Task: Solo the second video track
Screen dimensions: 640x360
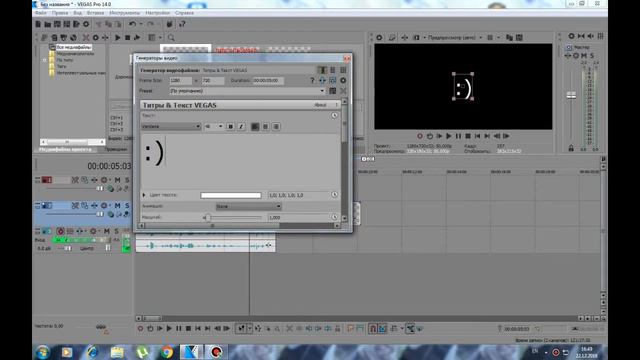Action: click(127, 206)
